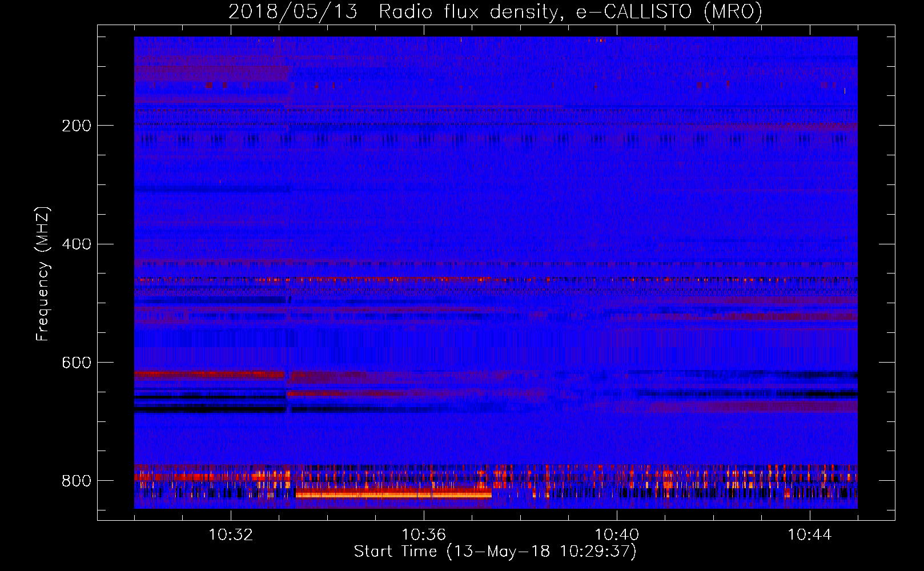924x571 pixels.
Task: Click the 200 frequency tick label
Action: 77,126
